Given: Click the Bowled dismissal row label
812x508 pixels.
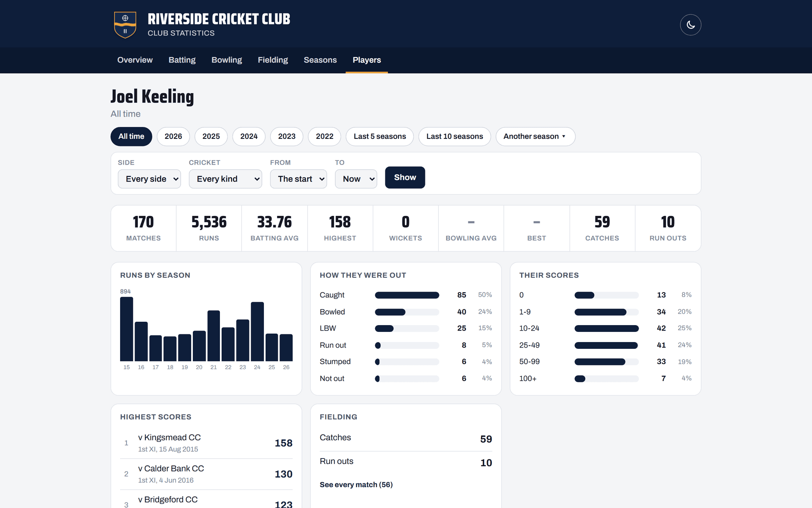Looking at the screenshot, I should click(x=332, y=312).
